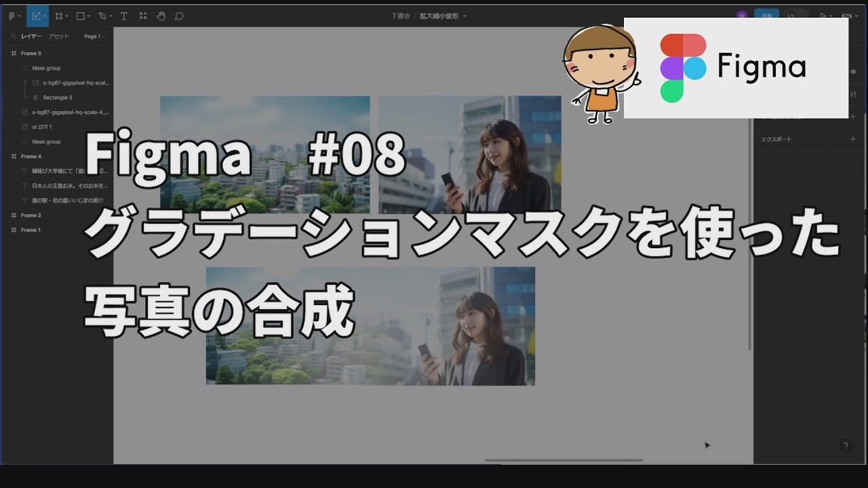Open main menu dropdown arrow beside Figma icon

point(20,16)
